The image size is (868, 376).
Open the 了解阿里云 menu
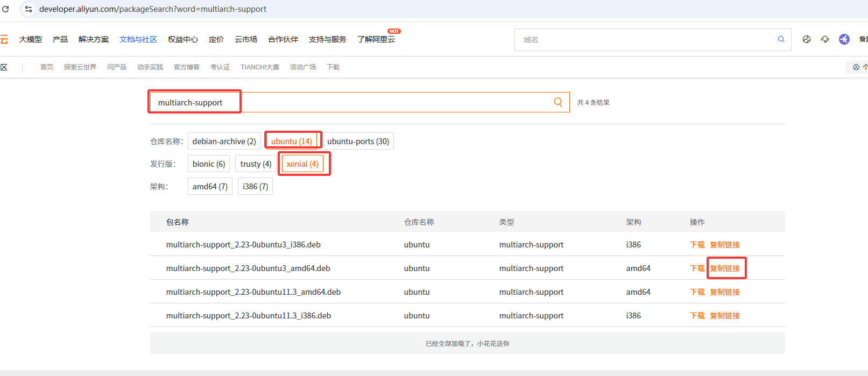click(x=376, y=39)
